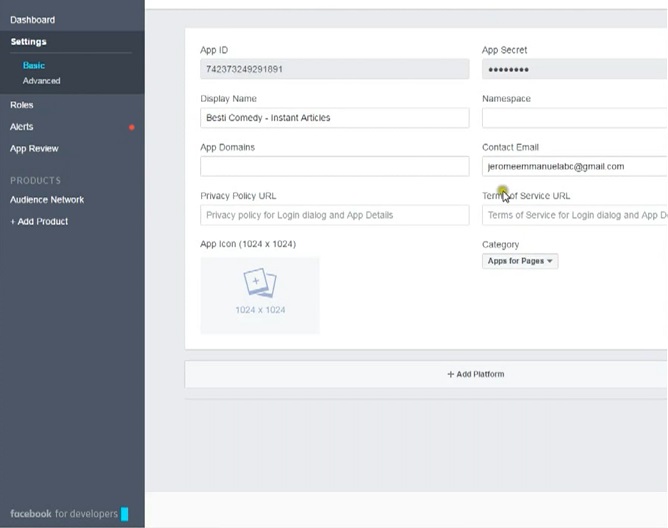This screenshot has height=528, width=668.
Task: Click the facebook for developers logo
Action: [x=69, y=514]
